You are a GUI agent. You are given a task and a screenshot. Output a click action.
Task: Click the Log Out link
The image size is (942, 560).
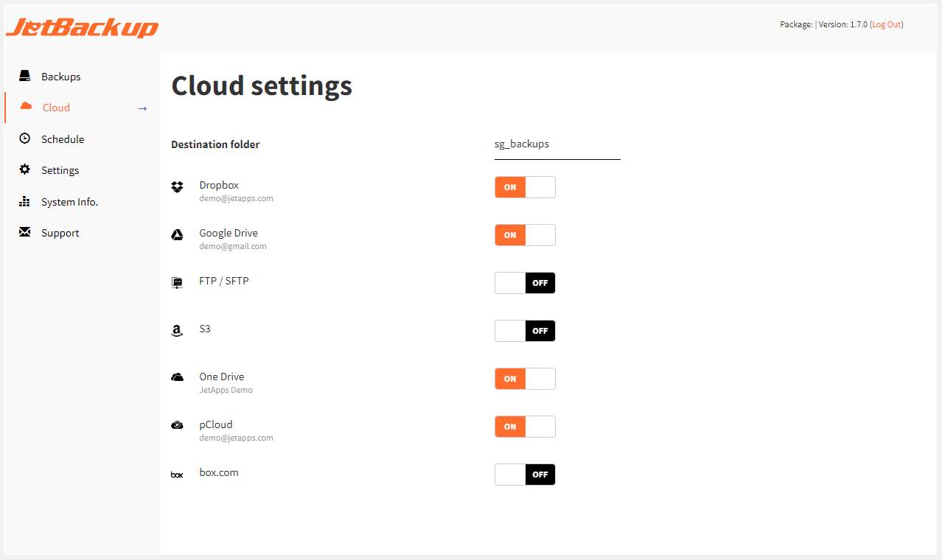(887, 24)
